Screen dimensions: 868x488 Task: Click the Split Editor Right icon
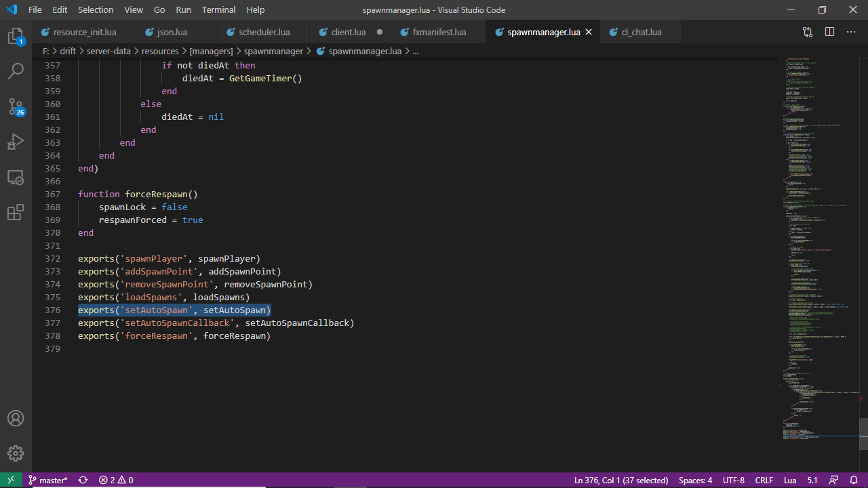click(829, 32)
